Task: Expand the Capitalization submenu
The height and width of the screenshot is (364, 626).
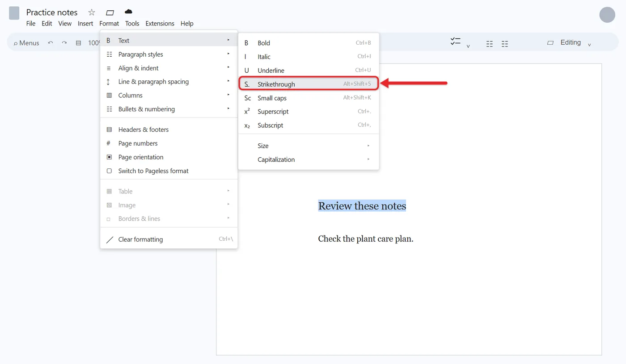Action: [309, 159]
